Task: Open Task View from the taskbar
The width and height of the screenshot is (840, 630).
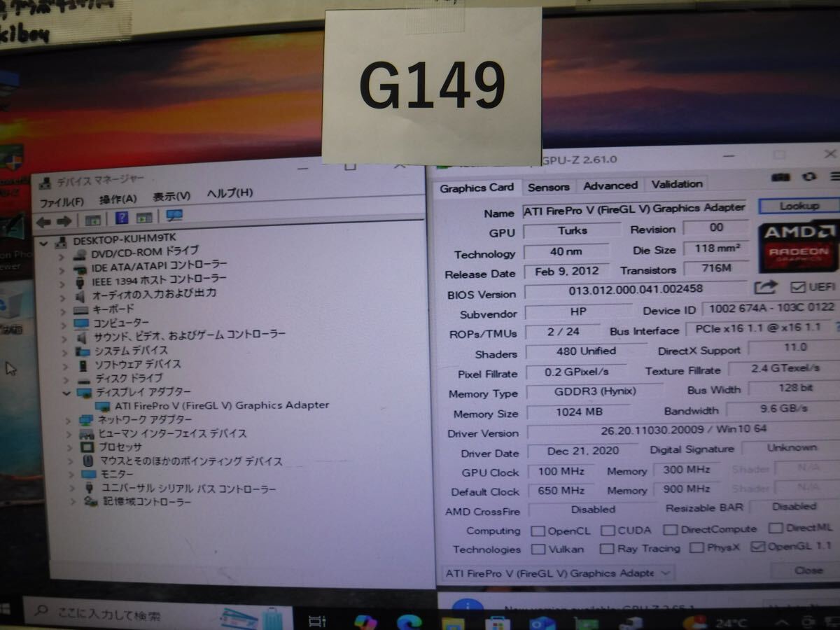Action: [x=317, y=622]
